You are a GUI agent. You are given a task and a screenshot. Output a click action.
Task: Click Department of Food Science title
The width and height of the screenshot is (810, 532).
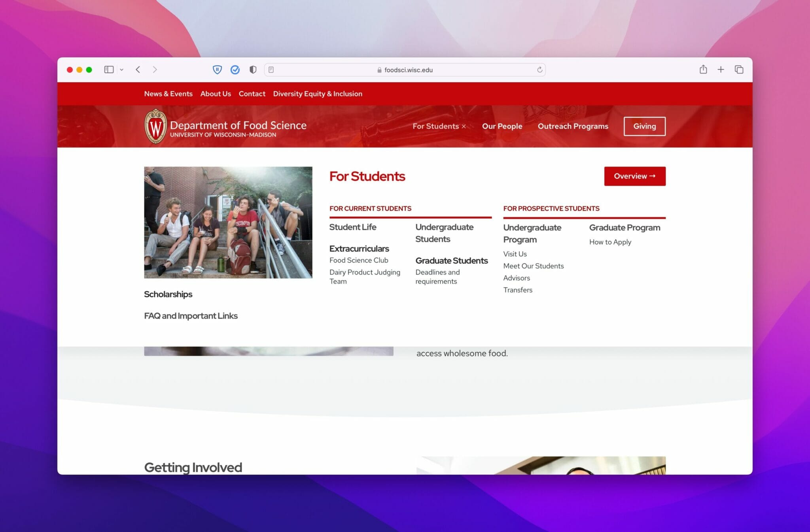point(238,125)
